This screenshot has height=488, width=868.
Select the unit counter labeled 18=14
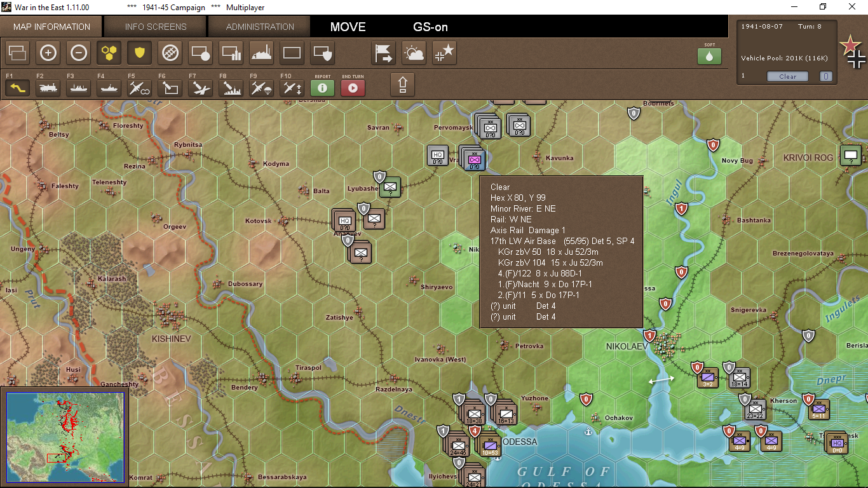point(739,378)
